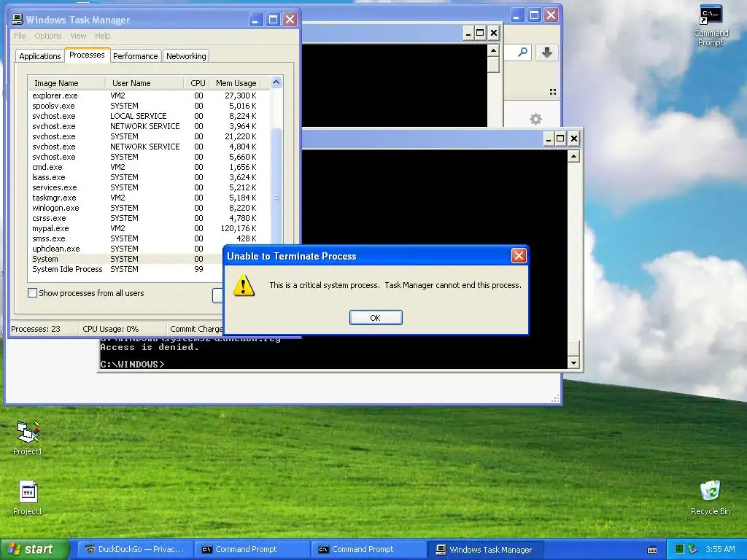This screenshot has width=747, height=560.
Task: Click CPU Usage: 0% status text
Action: pyautogui.click(x=111, y=329)
